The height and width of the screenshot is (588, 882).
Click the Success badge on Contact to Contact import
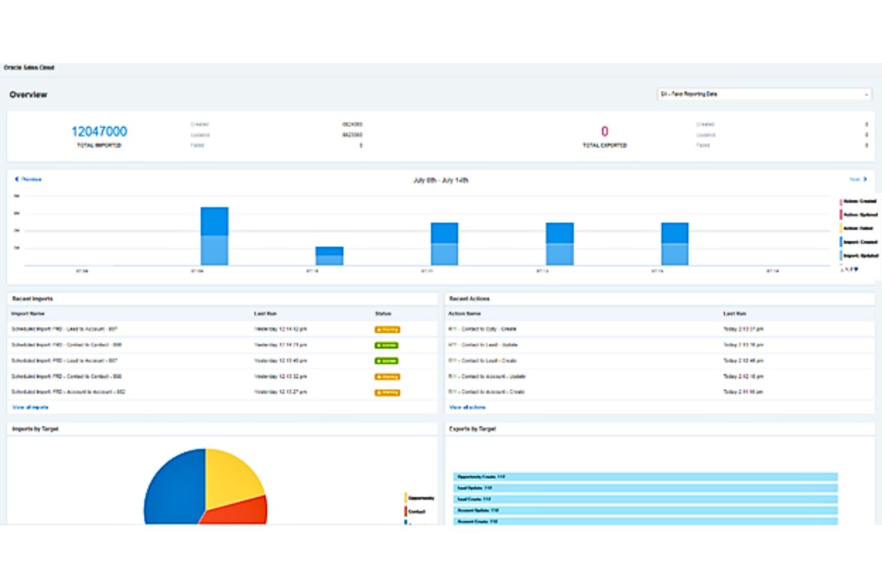tap(387, 345)
